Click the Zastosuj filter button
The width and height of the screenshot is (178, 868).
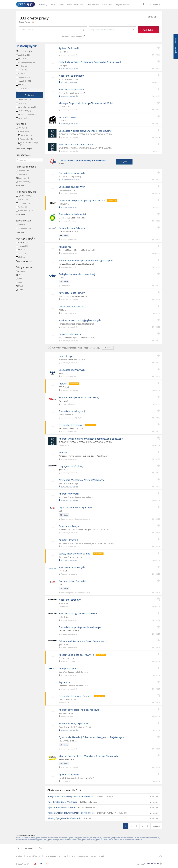tap(29, 95)
